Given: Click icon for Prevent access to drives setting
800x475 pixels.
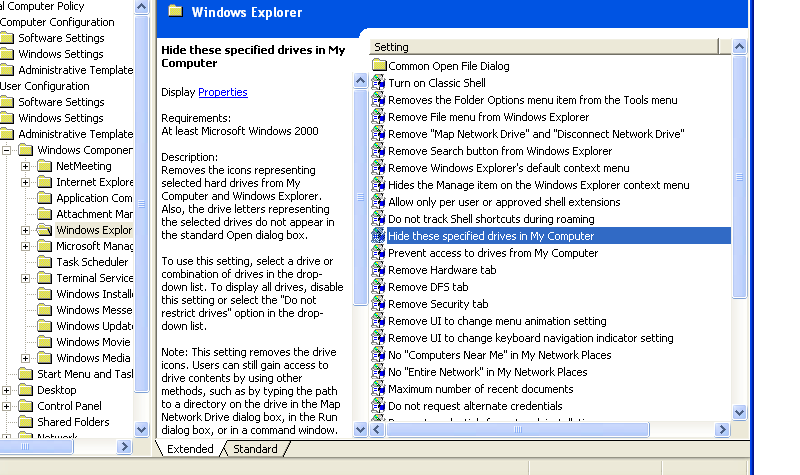Looking at the screenshot, I should click(378, 253).
